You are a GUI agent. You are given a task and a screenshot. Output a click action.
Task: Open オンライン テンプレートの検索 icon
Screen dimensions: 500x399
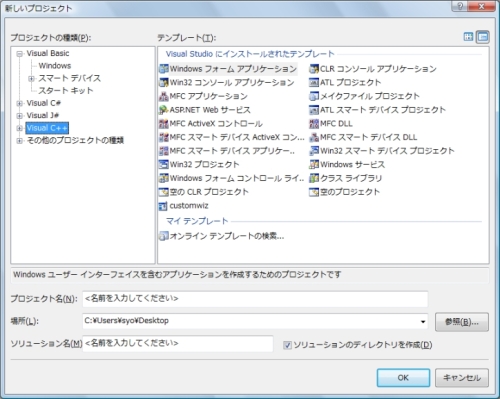164,236
